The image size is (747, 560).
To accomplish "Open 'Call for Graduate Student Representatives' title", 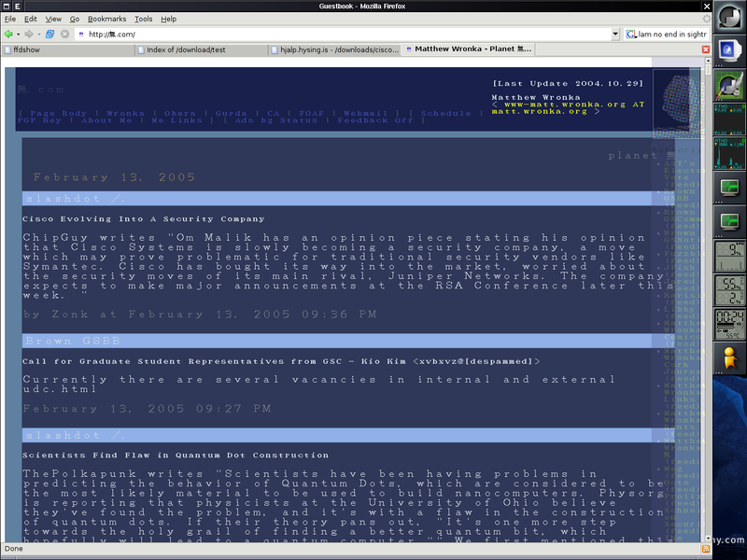I will [282, 361].
